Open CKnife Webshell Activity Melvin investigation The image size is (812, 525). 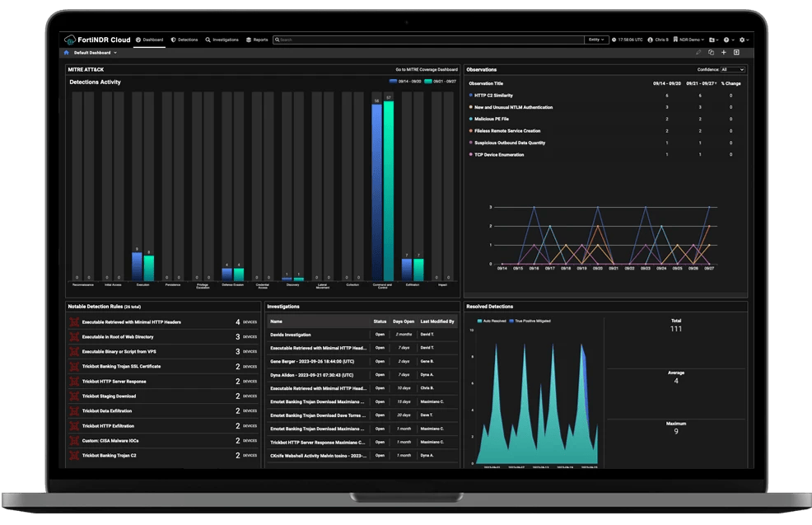(362, 456)
